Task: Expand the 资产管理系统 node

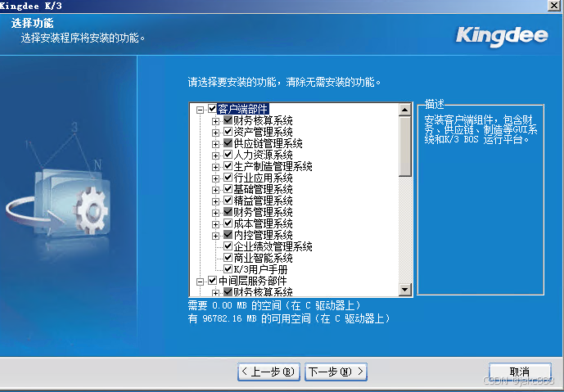Action: (215, 133)
